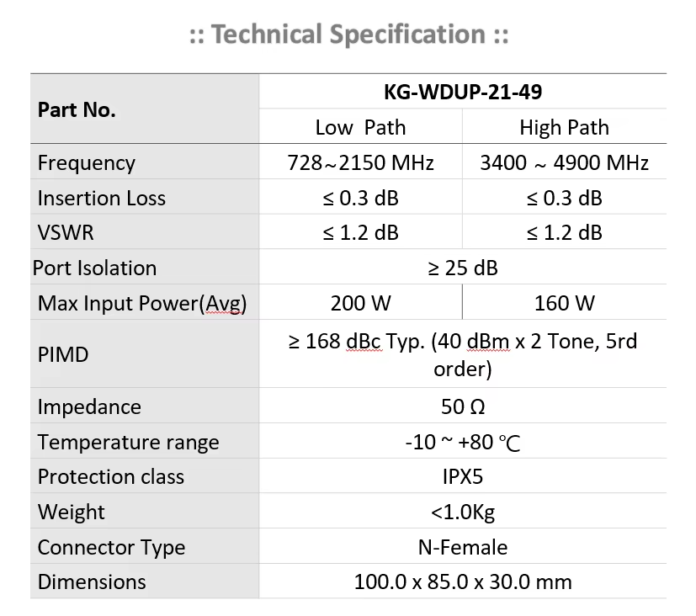Select the 100.0 x 85.0 x 30.0 mm dimensions
696x616 pixels.
point(463,581)
